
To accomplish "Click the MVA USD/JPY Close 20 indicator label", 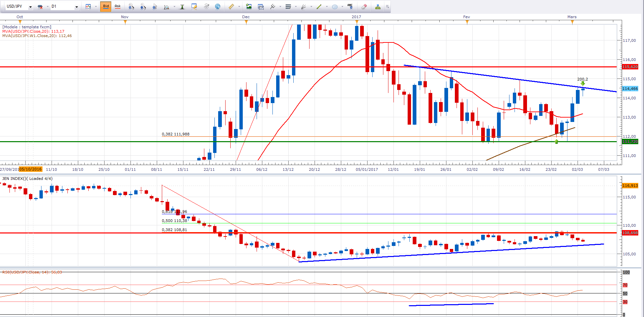I will (33, 31).
